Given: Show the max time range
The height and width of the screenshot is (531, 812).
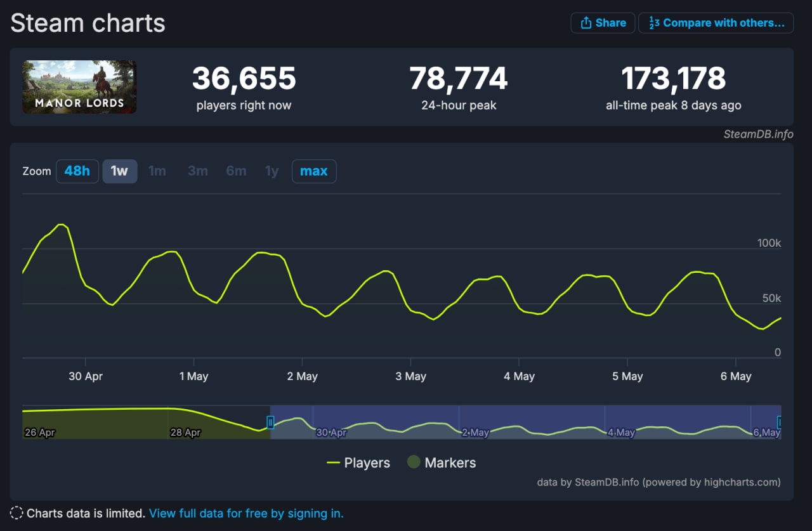Looking at the screenshot, I should point(314,171).
